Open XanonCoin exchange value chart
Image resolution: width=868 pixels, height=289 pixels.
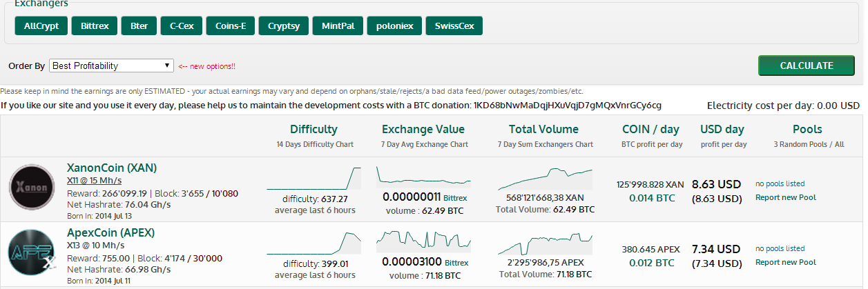424,177
